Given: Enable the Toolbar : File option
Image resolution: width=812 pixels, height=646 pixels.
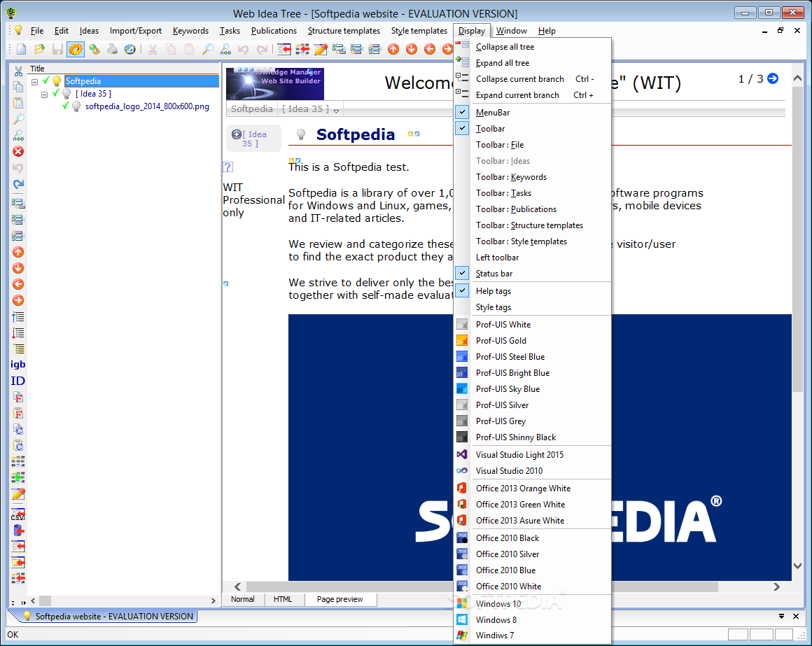Looking at the screenshot, I should point(533,144).
